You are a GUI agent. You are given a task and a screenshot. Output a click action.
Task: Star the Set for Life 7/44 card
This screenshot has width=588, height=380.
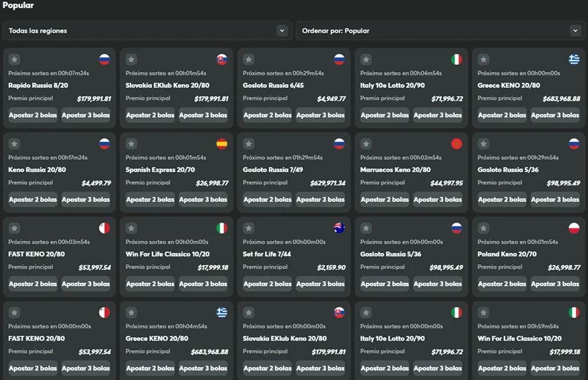coord(249,228)
